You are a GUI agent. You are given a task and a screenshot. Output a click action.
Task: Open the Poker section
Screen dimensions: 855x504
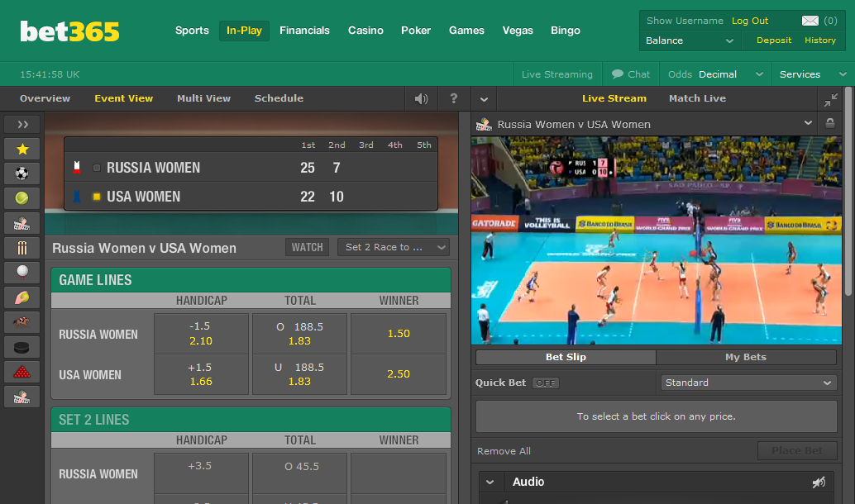416,31
